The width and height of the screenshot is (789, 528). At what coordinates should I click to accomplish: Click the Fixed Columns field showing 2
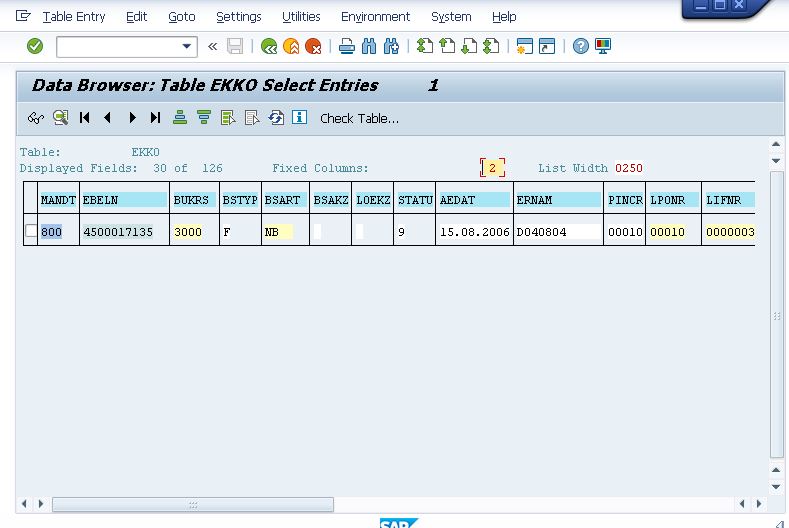point(493,168)
